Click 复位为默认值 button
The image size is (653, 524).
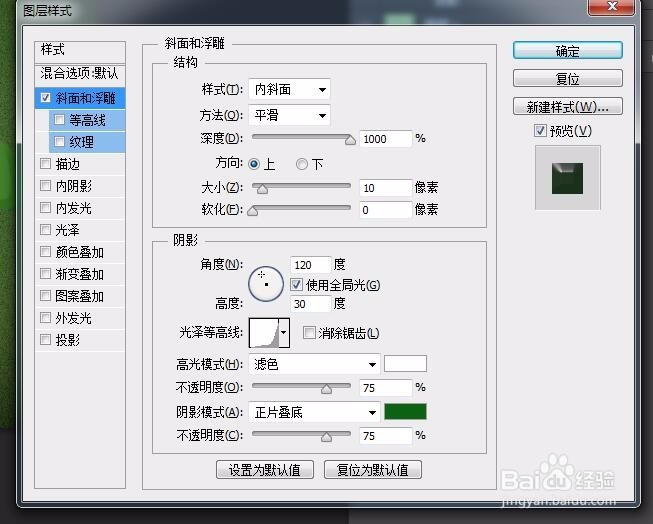tap(373, 469)
